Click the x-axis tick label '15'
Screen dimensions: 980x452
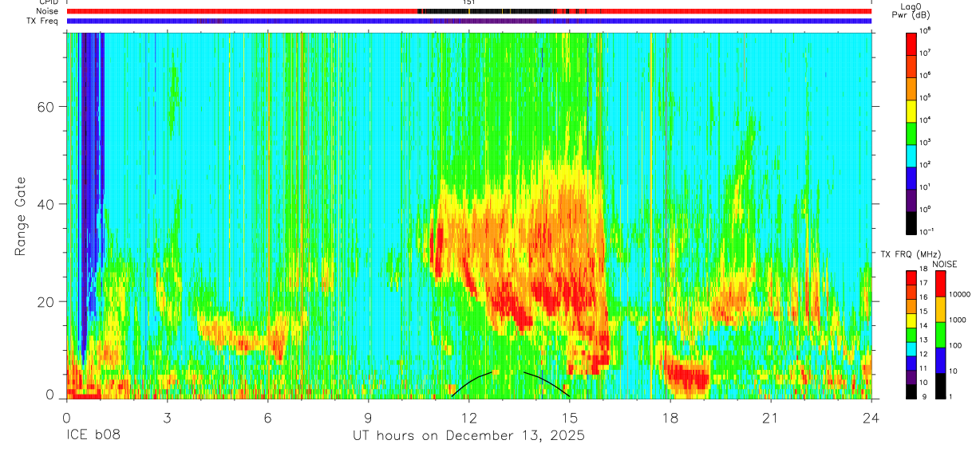pos(570,418)
